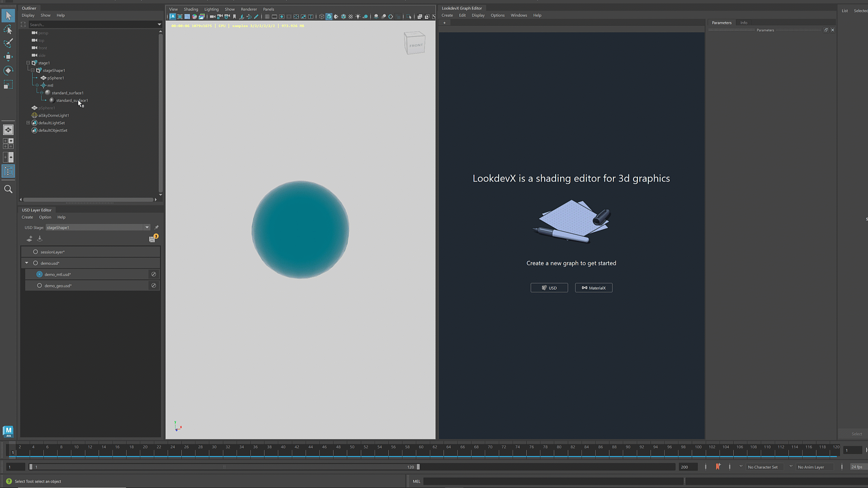
Task: Open the Renderer viewport menu
Action: coord(249,9)
